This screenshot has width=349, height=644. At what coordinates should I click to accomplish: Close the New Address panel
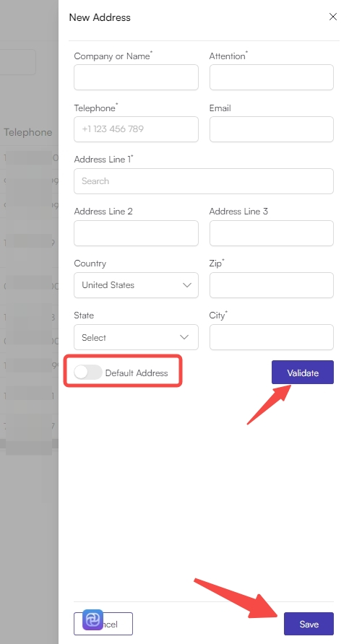click(332, 17)
